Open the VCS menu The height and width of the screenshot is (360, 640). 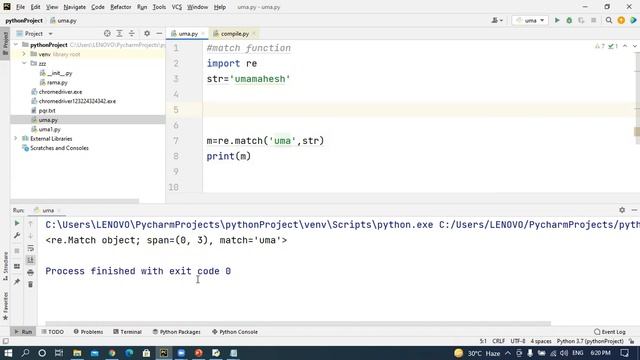[x=177, y=7]
